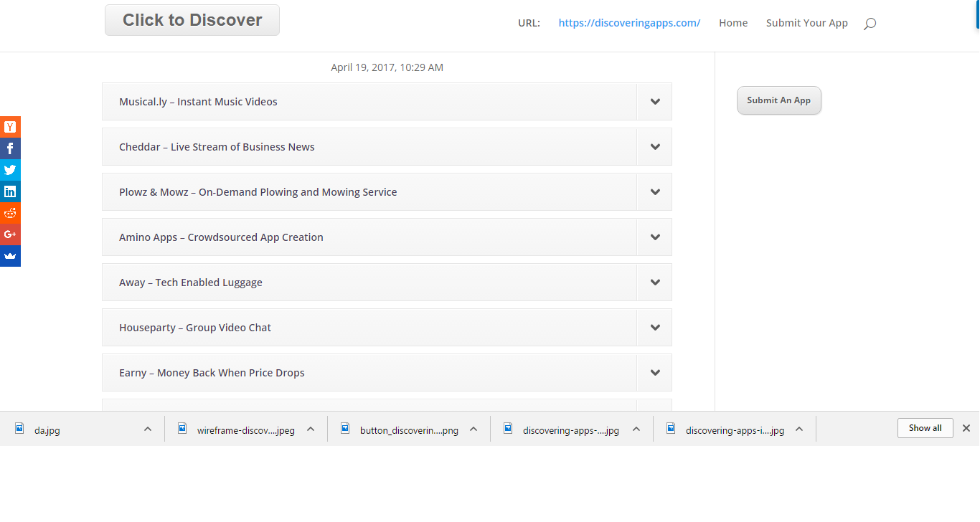
Task: Open the discovering-apps-....jpg downloaded file
Action: click(x=571, y=431)
